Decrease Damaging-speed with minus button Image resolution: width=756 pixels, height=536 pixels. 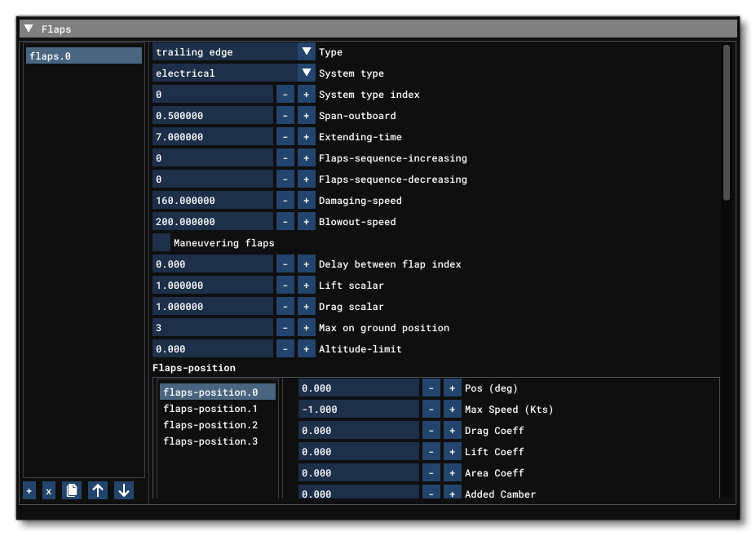coord(285,201)
